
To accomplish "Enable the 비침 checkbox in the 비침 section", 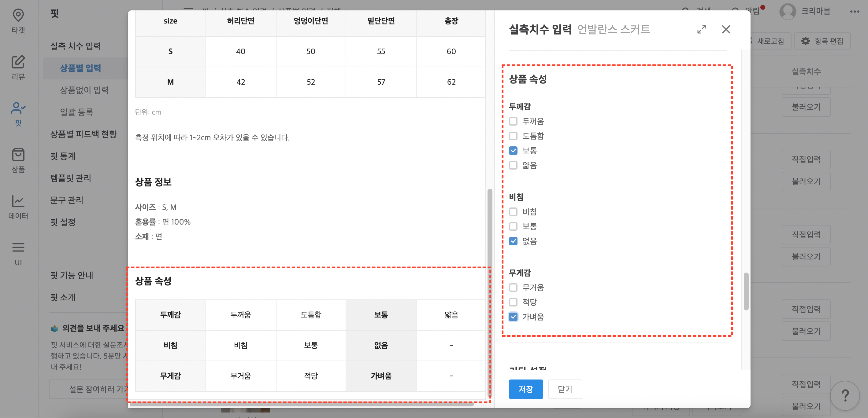I will pyautogui.click(x=513, y=212).
